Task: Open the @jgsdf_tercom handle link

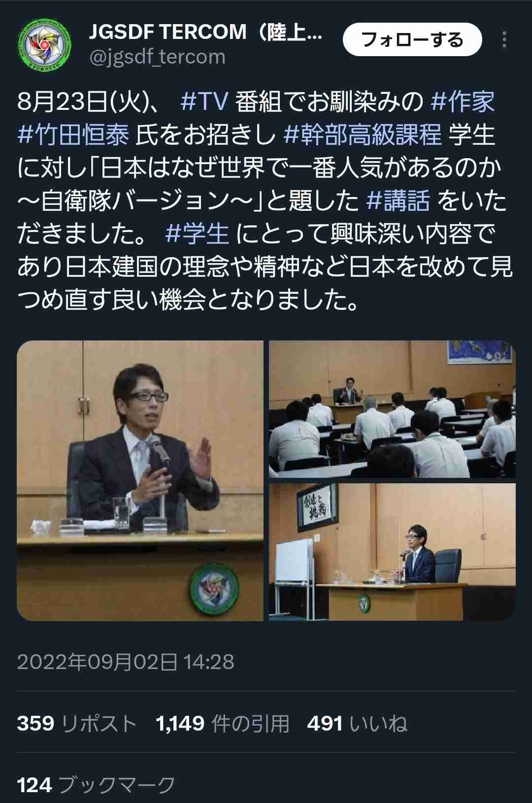Action: (157, 57)
